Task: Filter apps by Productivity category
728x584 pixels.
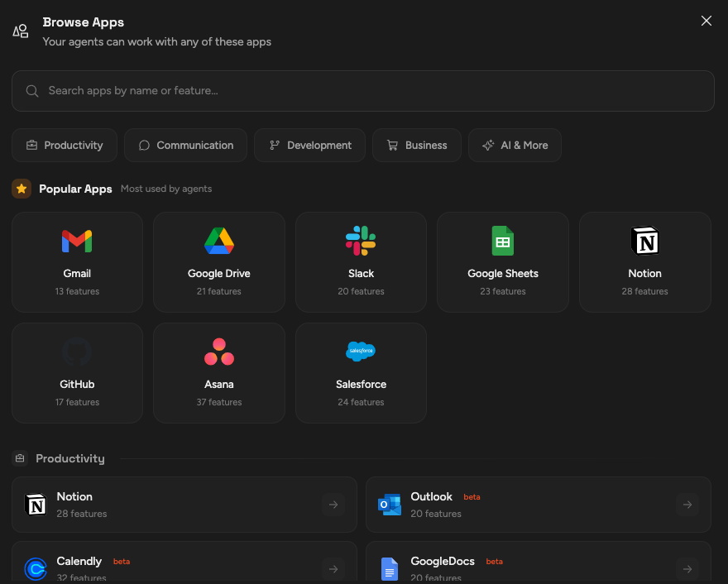Action: click(65, 146)
